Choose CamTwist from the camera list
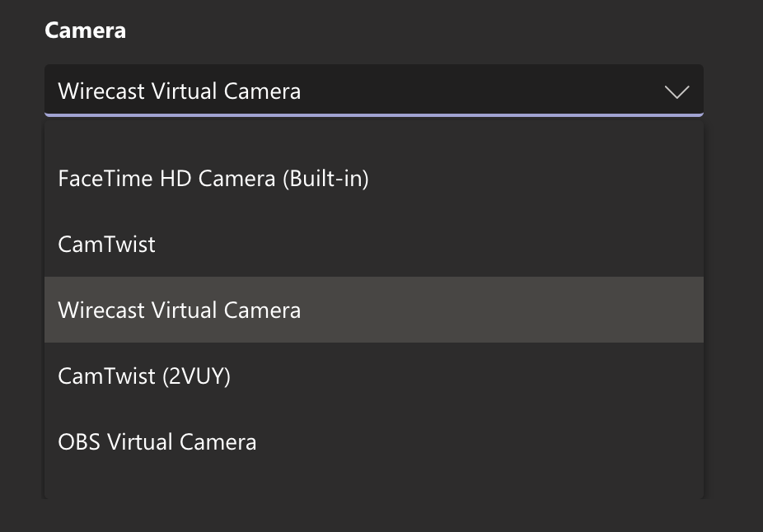The width and height of the screenshot is (763, 532). (x=107, y=244)
